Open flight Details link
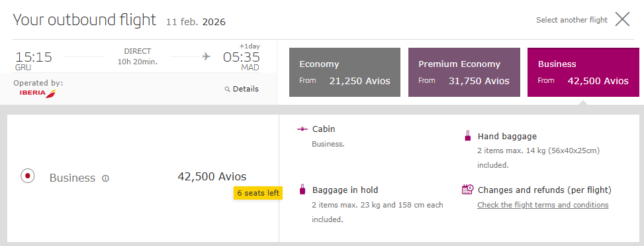644x246 pixels. point(246,89)
